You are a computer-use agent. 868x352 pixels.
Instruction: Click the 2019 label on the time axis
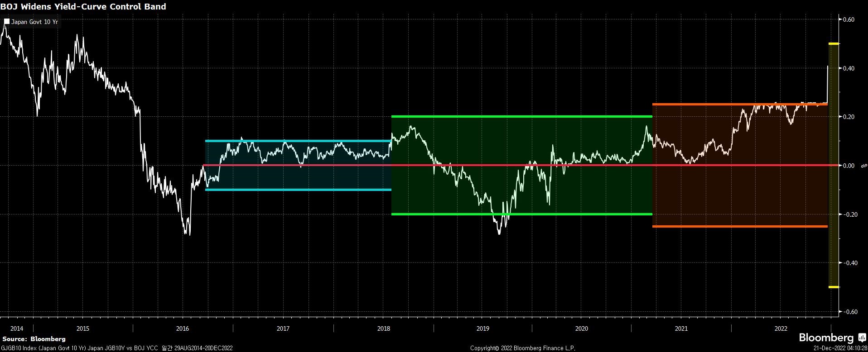click(x=483, y=328)
